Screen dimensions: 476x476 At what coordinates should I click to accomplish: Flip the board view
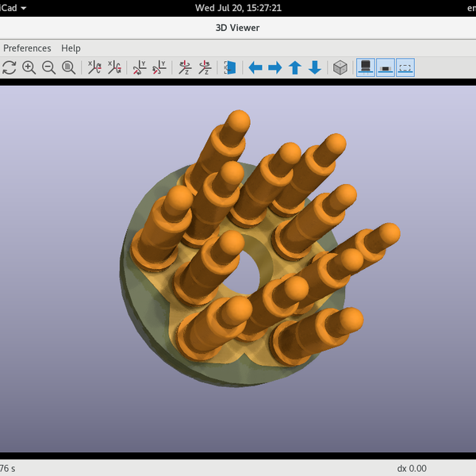(x=230, y=67)
